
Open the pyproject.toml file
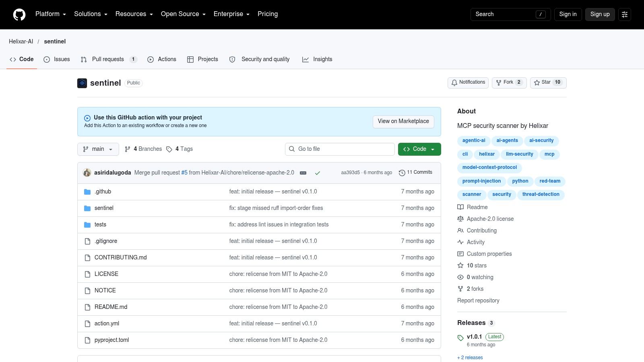coord(112,340)
